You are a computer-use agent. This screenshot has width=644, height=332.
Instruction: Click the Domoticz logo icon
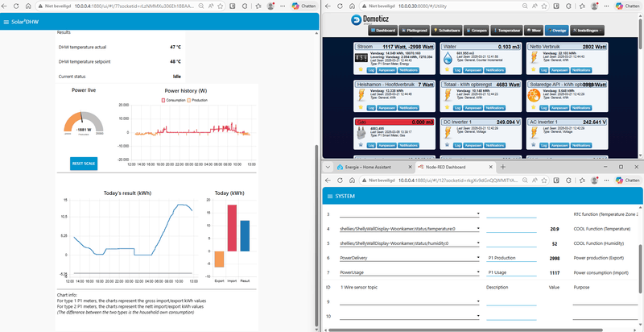[x=356, y=19]
